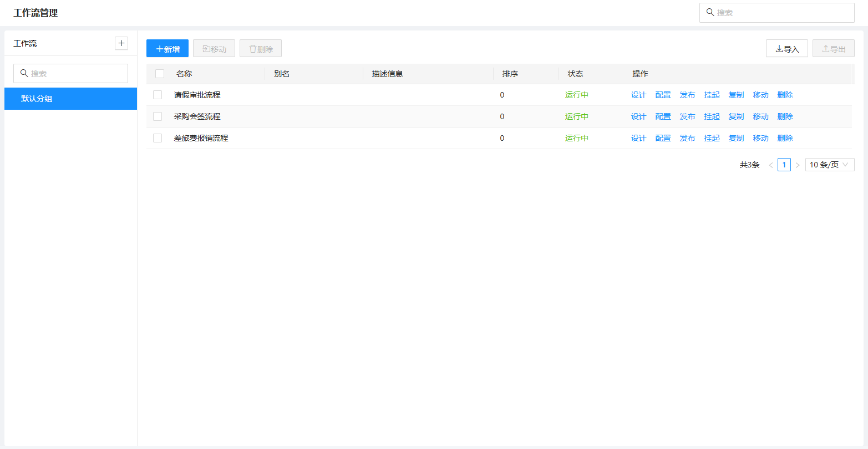Click the 移动 toolbar button
868x449 pixels.
pos(214,49)
